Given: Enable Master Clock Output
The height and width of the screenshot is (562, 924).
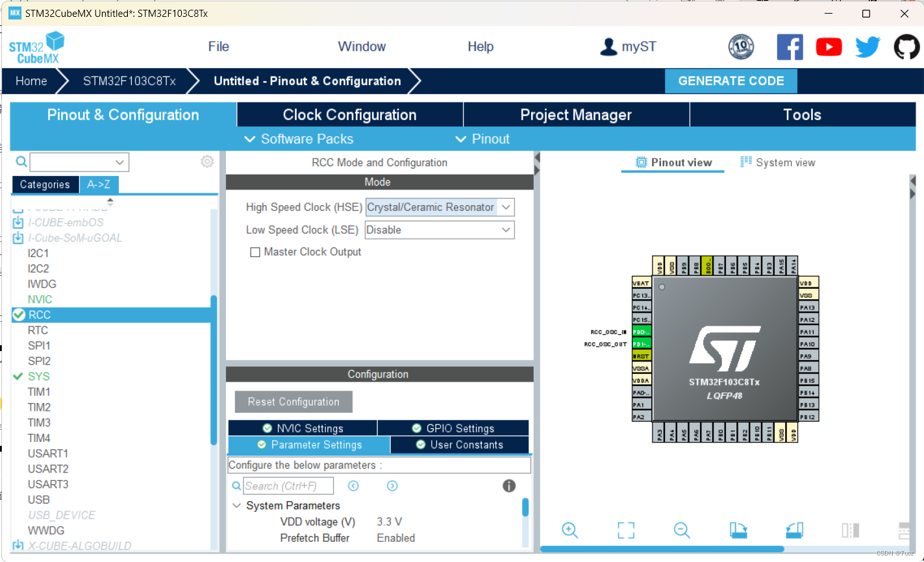Looking at the screenshot, I should coord(255,252).
